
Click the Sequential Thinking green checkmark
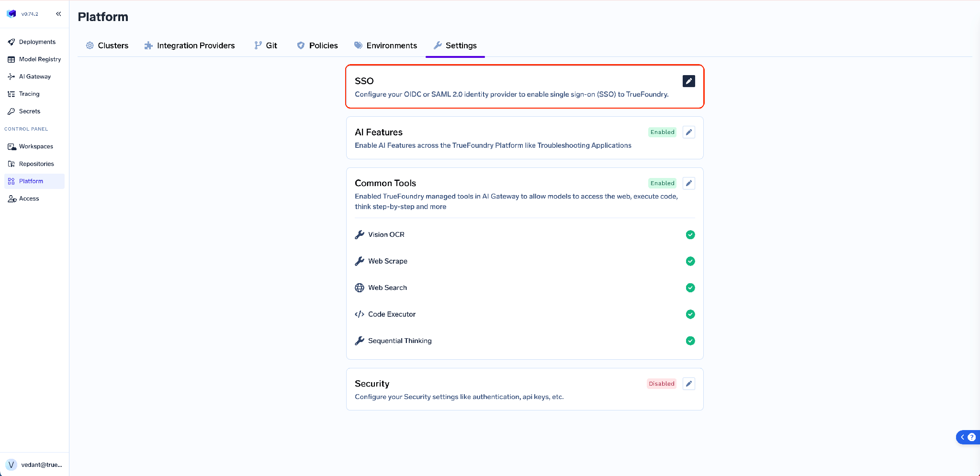coord(690,341)
